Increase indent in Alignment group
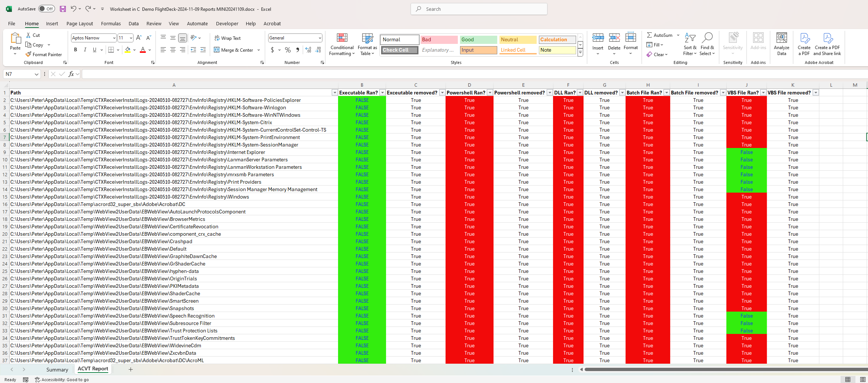 click(x=203, y=50)
